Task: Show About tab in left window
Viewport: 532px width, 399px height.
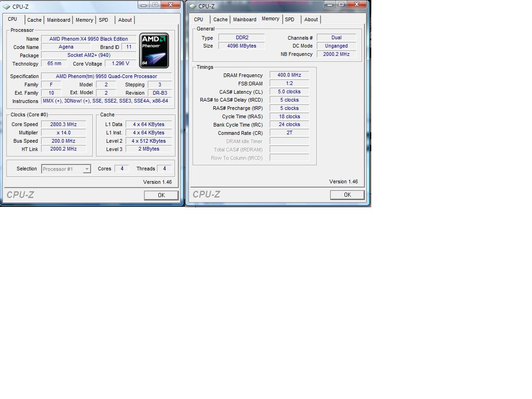Action: [125, 20]
